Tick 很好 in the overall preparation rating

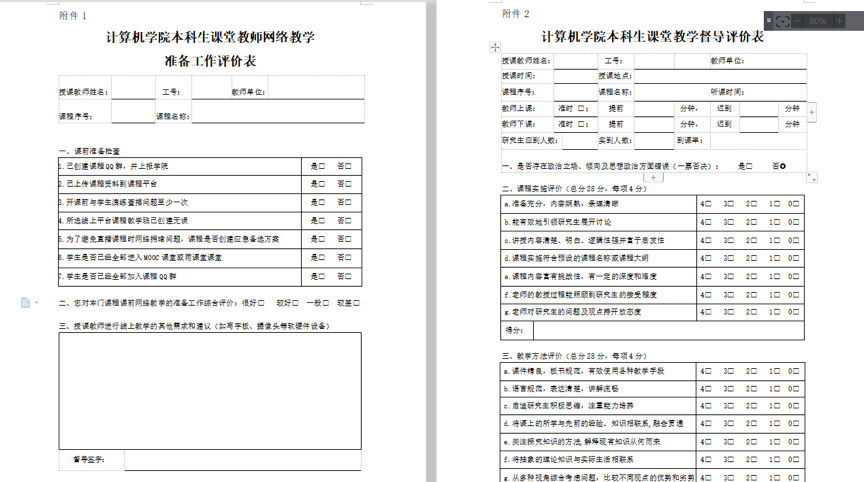coord(263,303)
